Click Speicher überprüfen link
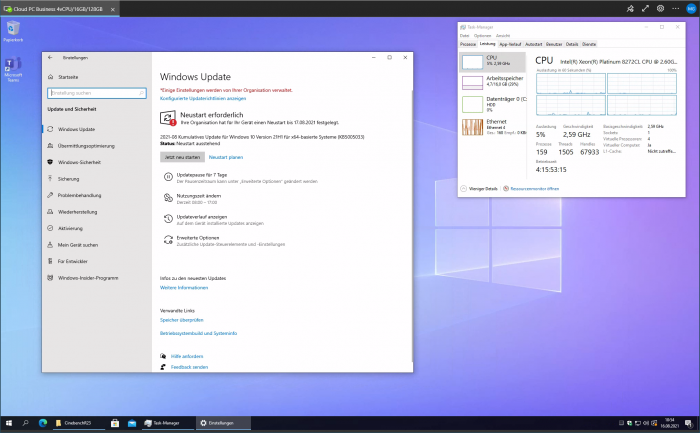Image resolution: width=700 pixels, height=433 pixels. [x=182, y=320]
